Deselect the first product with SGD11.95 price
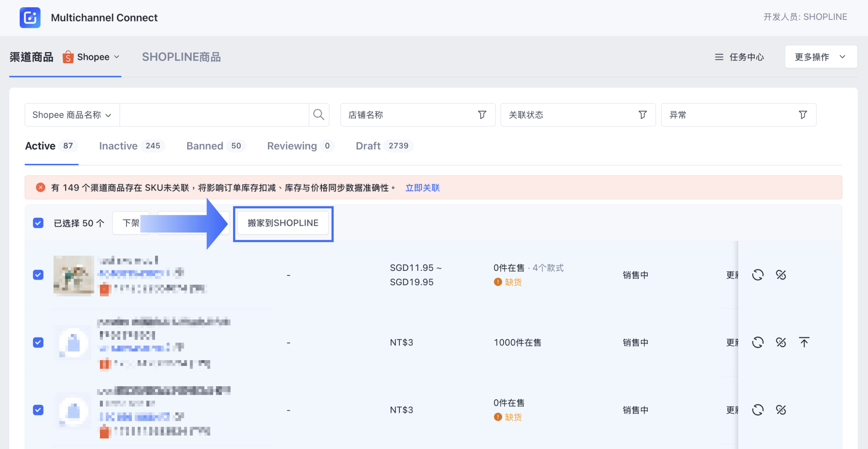Screen dimensions: 868x449 coord(38,275)
